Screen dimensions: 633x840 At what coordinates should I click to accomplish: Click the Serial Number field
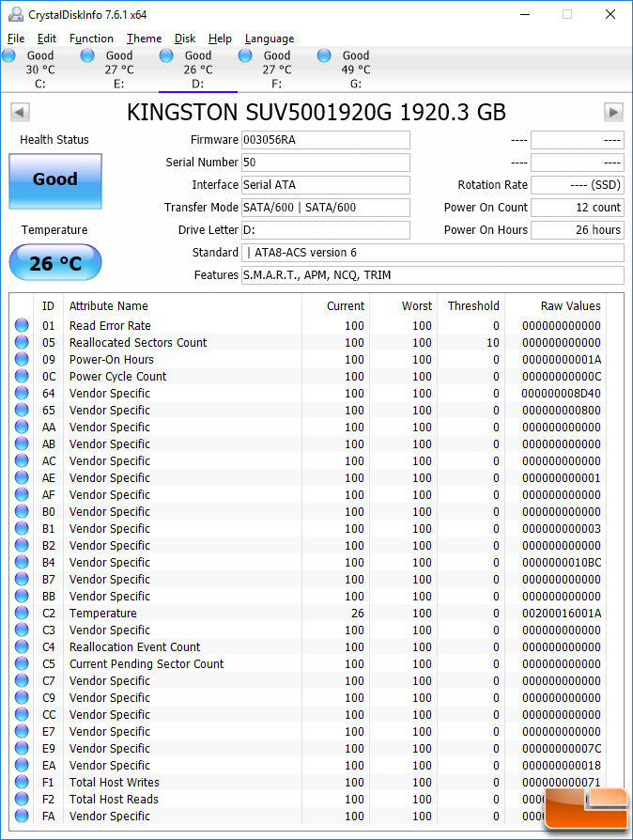[326, 163]
